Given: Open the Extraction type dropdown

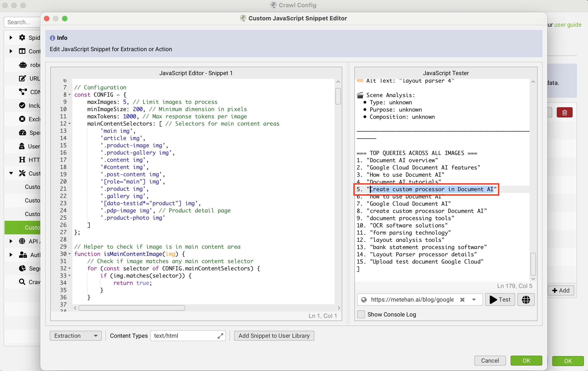Looking at the screenshot, I should click(x=76, y=336).
